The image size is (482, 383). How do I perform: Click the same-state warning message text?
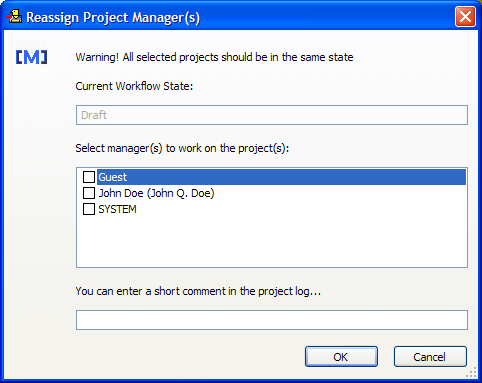(214, 57)
